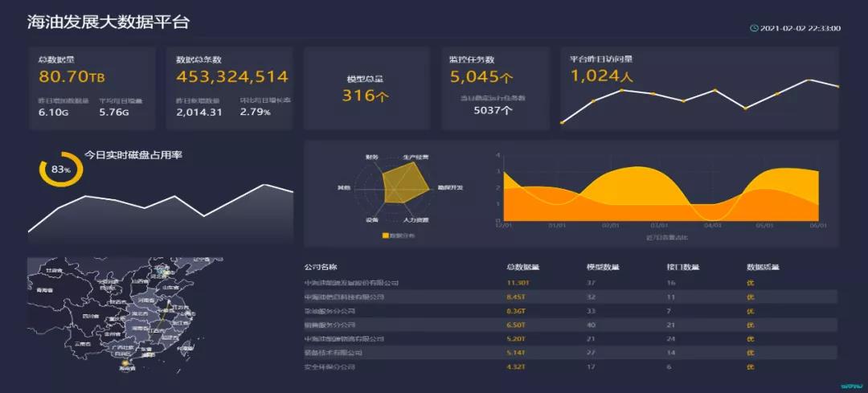Click the clock icon beside the timestamp

click(754, 28)
